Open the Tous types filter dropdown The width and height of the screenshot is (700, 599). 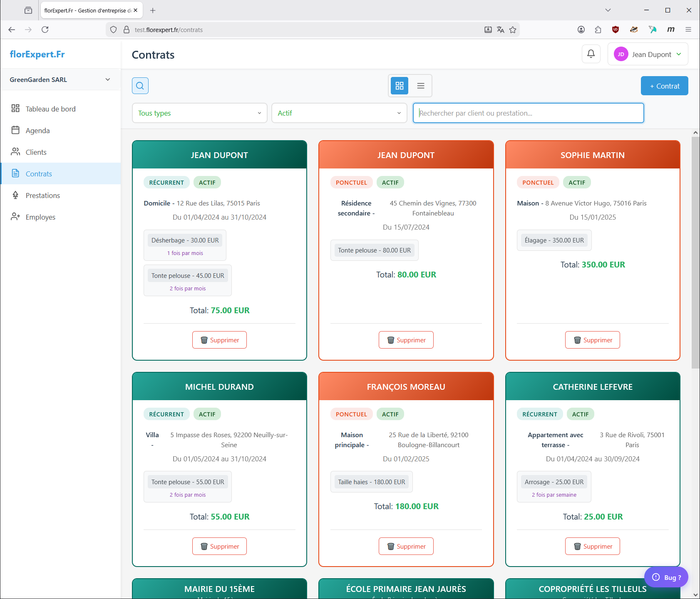click(199, 113)
